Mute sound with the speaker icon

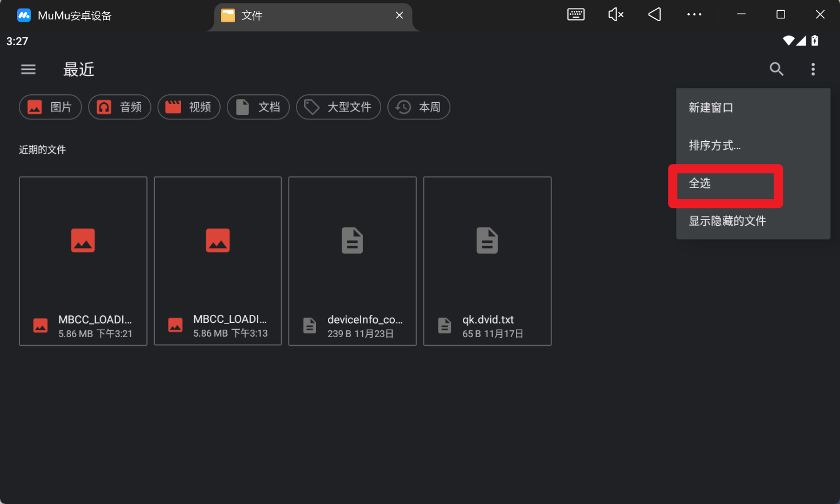click(x=615, y=15)
